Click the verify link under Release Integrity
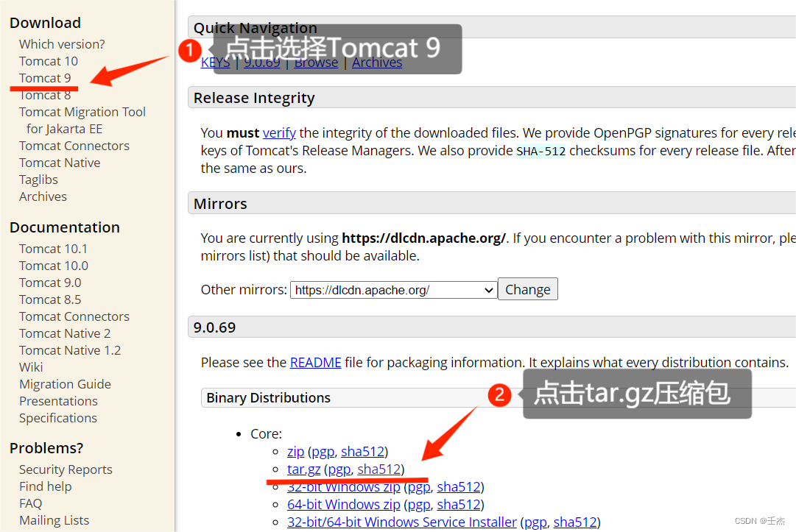 (x=278, y=132)
